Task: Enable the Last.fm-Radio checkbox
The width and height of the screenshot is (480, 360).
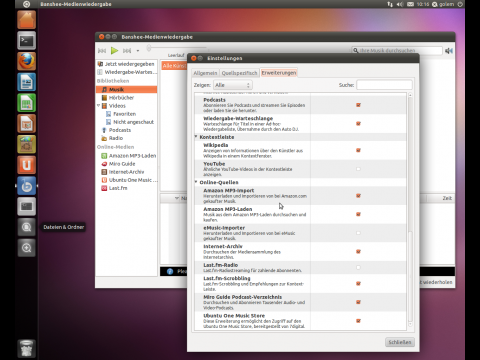Action: 358,267
